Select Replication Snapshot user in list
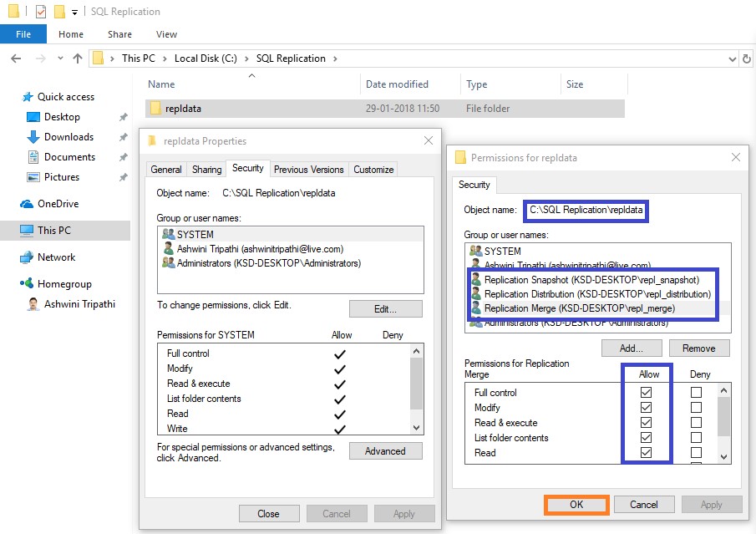 tap(591, 279)
